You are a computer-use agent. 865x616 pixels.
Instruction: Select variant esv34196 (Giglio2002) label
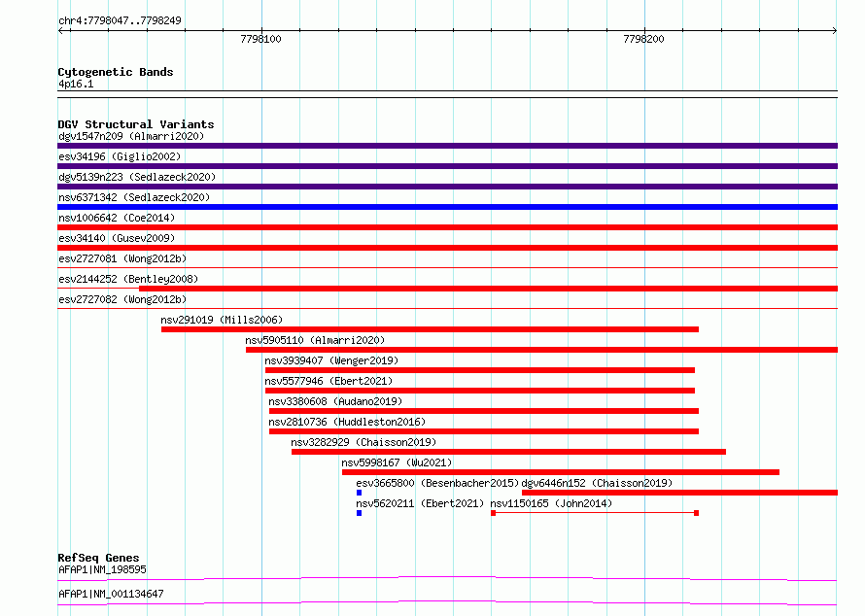point(120,156)
